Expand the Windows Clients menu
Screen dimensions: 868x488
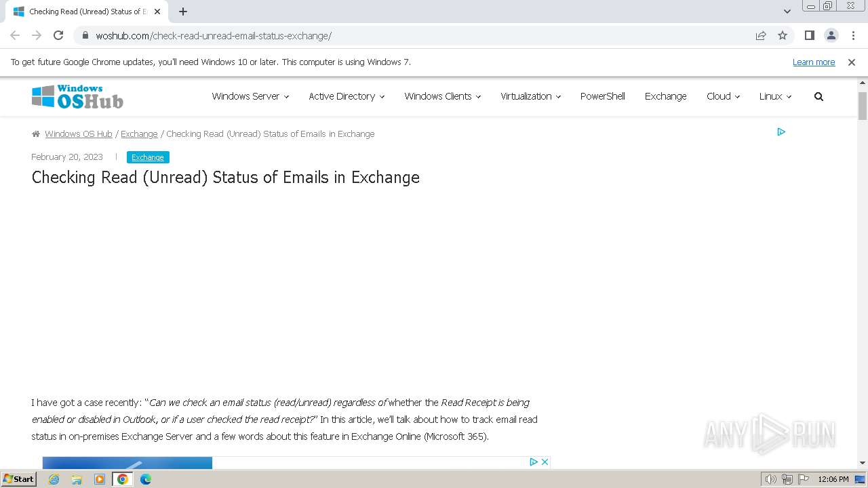coord(443,96)
